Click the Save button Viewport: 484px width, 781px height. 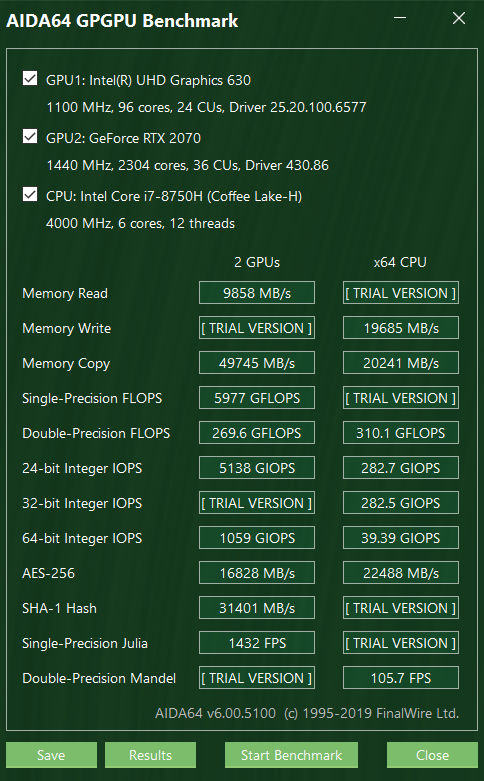(51, 755)
